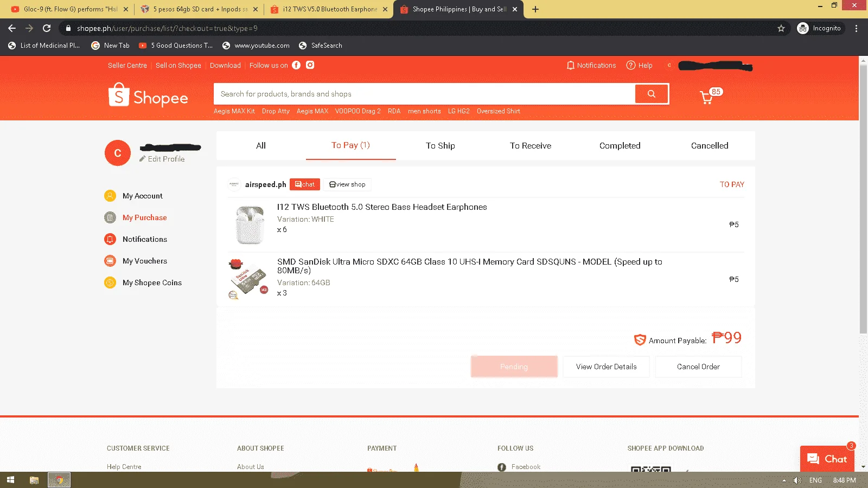The width and height of the screenshot is (868, 488).
Task: Click VOOPOO Drag 2 suggestion
Action: [358, 111]
